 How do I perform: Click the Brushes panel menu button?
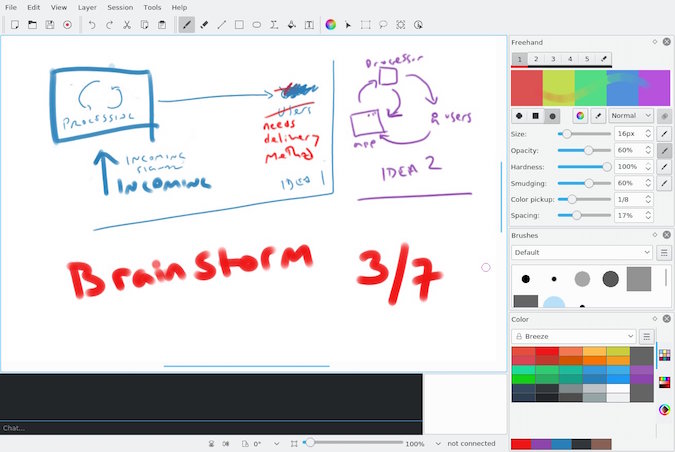point(664,253)
